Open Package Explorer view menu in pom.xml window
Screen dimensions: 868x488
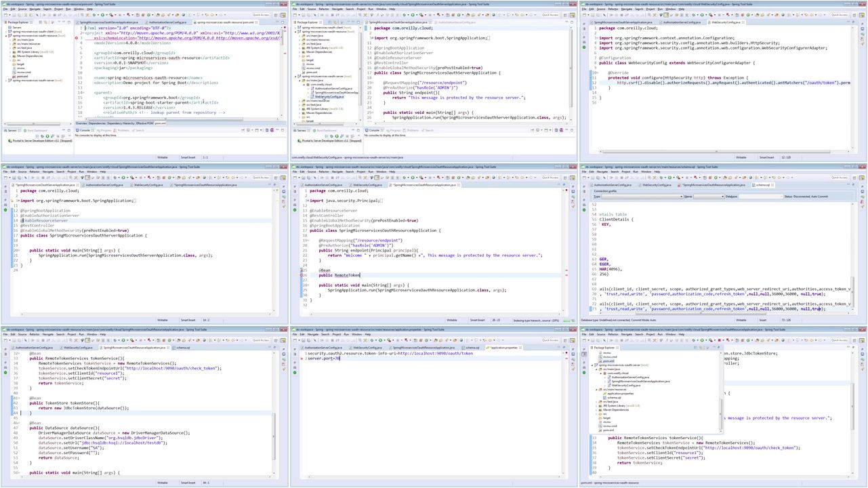pos(59,22)
